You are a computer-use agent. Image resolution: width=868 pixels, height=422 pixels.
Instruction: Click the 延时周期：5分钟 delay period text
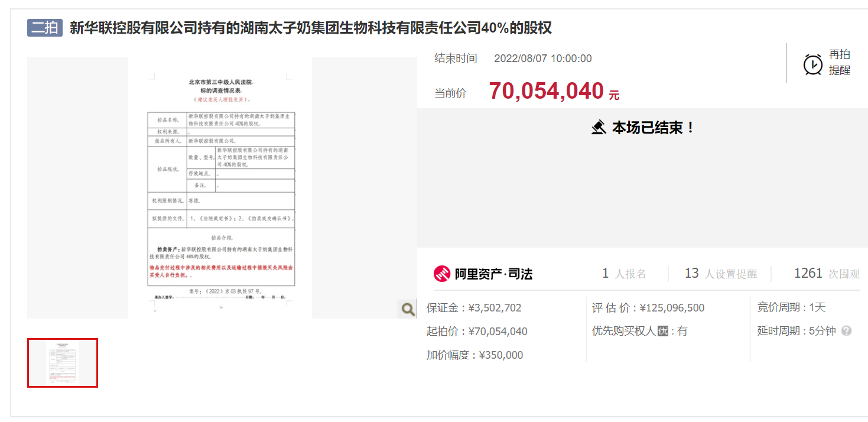(x=797, y=331)
